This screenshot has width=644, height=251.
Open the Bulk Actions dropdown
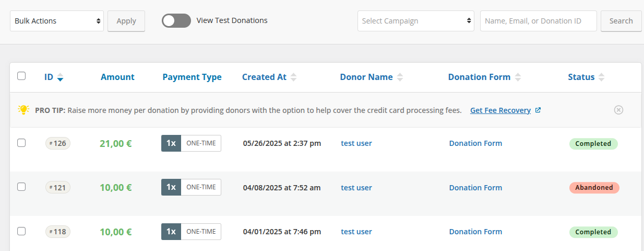point(57,21)
